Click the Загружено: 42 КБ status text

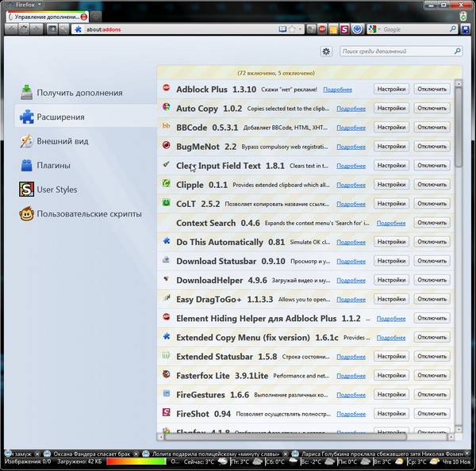(x=79, y=461)
